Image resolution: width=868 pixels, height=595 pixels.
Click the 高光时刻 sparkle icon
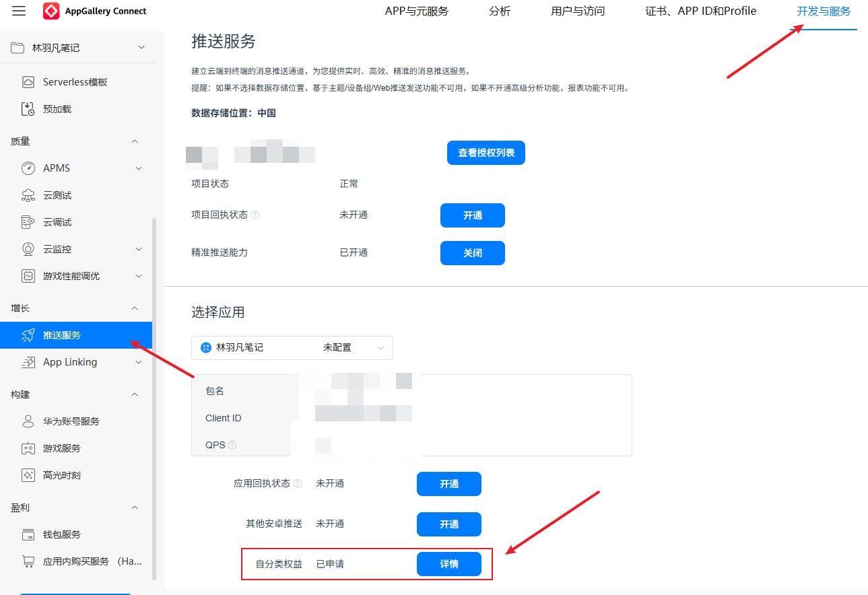(28, 475)
